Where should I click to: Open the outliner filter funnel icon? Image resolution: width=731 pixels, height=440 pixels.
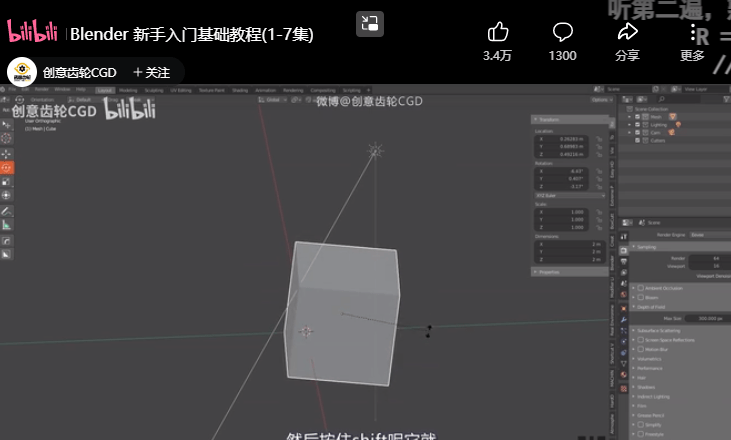(726, 99)
